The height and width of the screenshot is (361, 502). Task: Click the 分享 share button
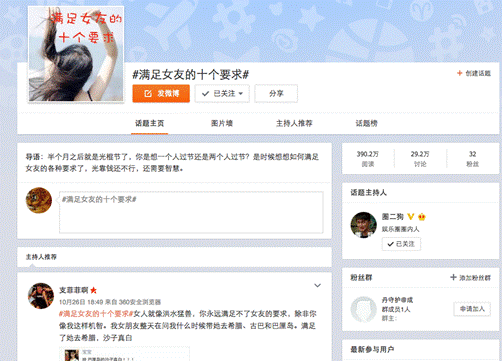click(x=276, y=94)
